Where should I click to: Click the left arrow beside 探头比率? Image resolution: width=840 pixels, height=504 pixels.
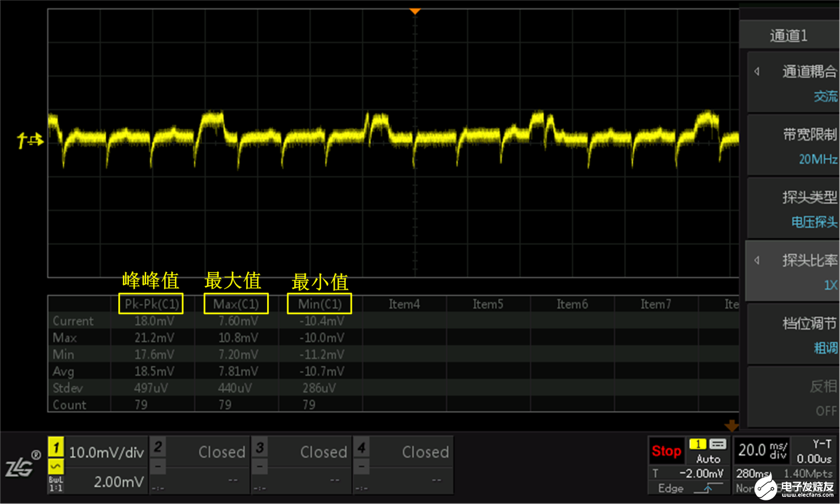pyautogui.click(x=757, y=260)
